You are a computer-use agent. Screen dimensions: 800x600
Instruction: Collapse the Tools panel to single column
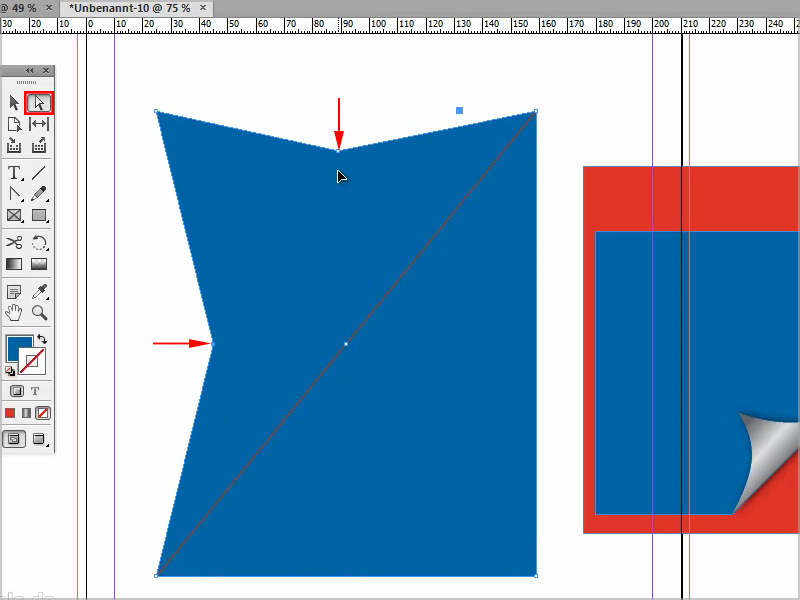[29, 70]
